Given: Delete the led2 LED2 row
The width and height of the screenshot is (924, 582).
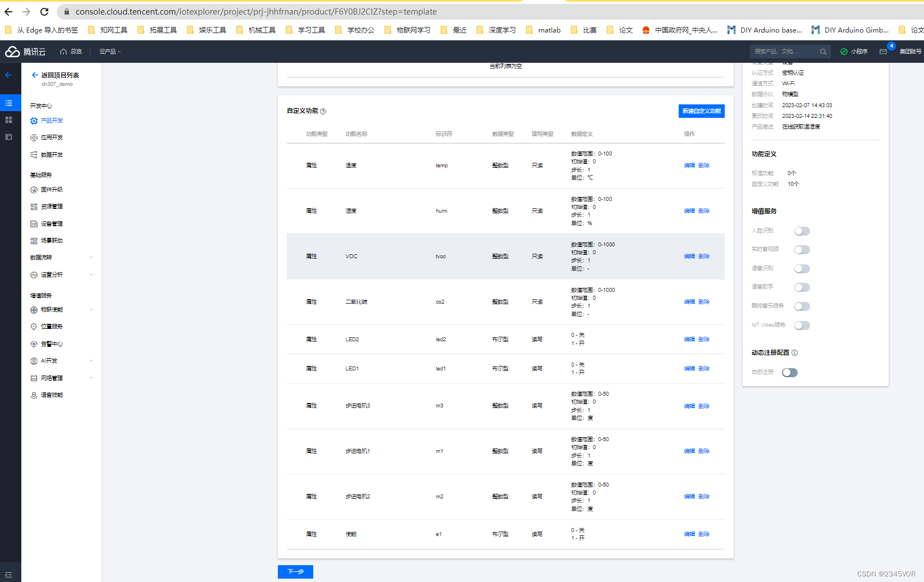Looking at the screenshot, I should [x=704, y=340].
